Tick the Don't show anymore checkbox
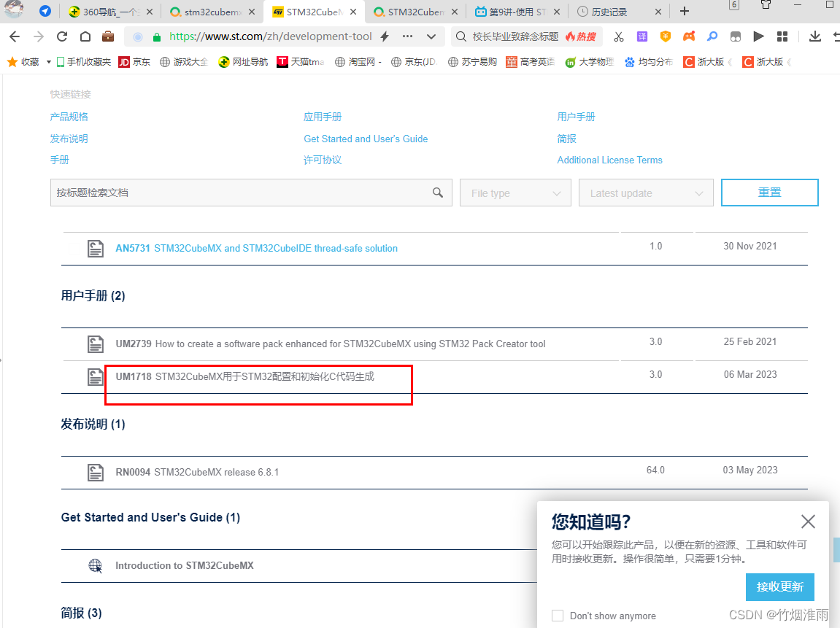Viewport: 840px width, 628px height. coord(558,616)
